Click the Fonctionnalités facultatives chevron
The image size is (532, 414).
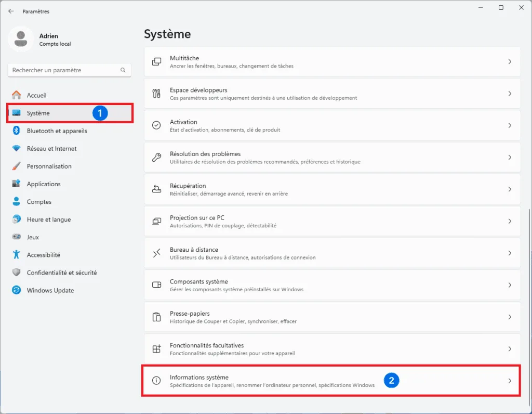click(x=510, y=349)
